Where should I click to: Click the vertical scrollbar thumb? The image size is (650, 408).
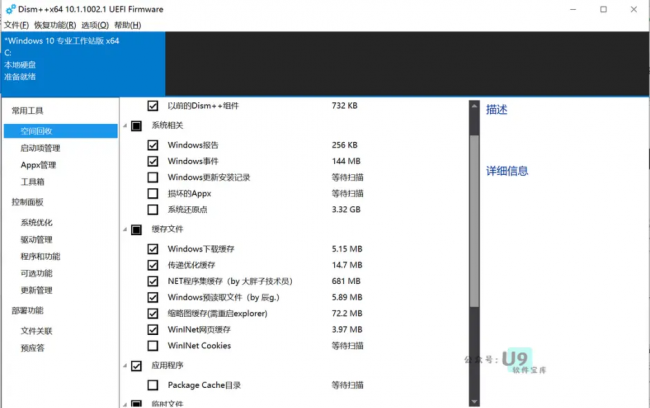point(474,221)
